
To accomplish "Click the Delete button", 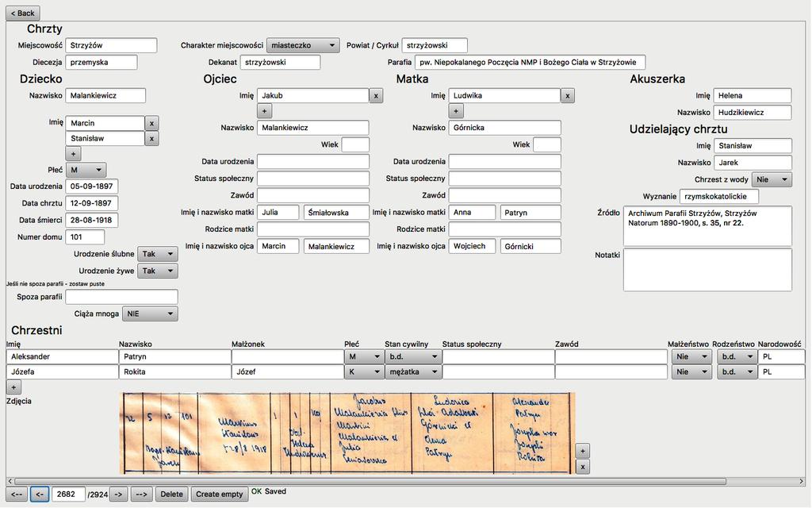I will click(x=171, y=495).
